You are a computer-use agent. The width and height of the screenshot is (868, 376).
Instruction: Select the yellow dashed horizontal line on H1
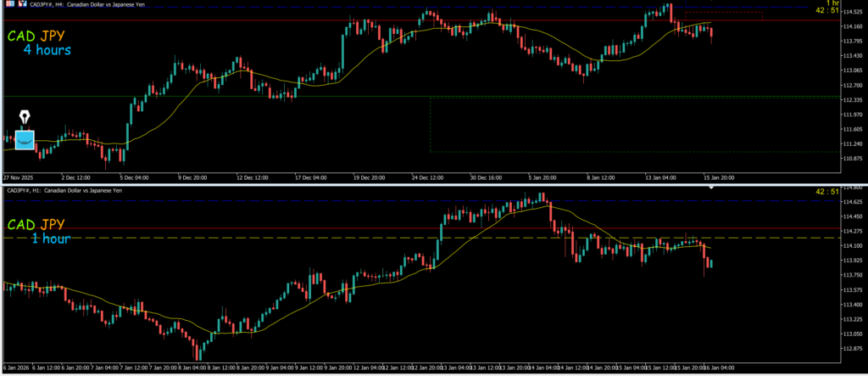339,238
